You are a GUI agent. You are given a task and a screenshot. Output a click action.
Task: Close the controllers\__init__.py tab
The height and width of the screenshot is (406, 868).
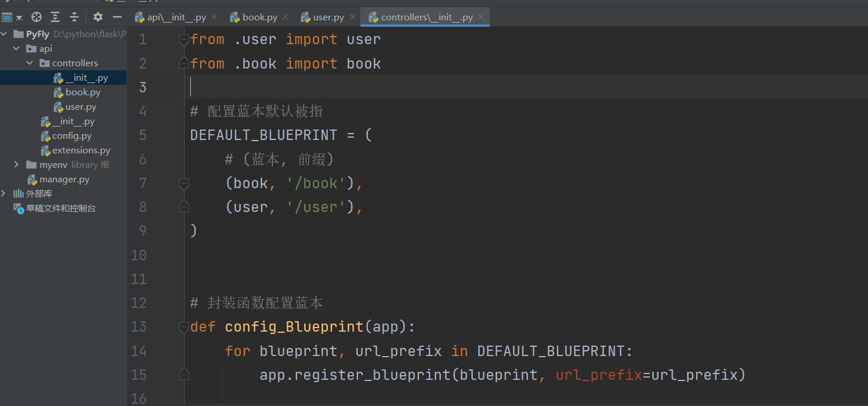click(x=480, y=17)
